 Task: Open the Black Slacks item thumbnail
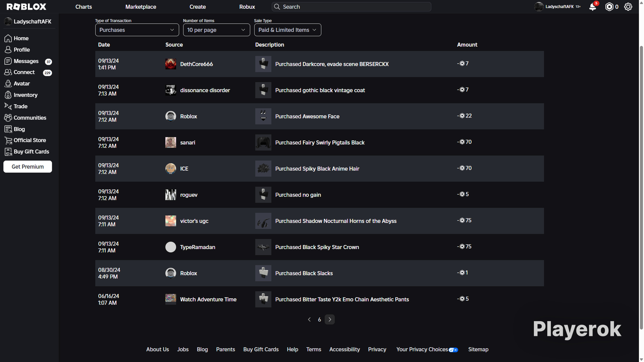[263, 273]
